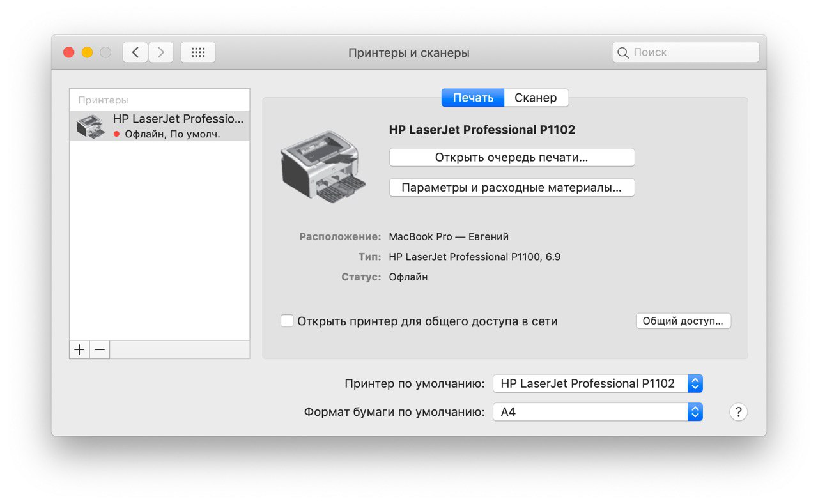Show all preferences grid button

coord(198,52)
